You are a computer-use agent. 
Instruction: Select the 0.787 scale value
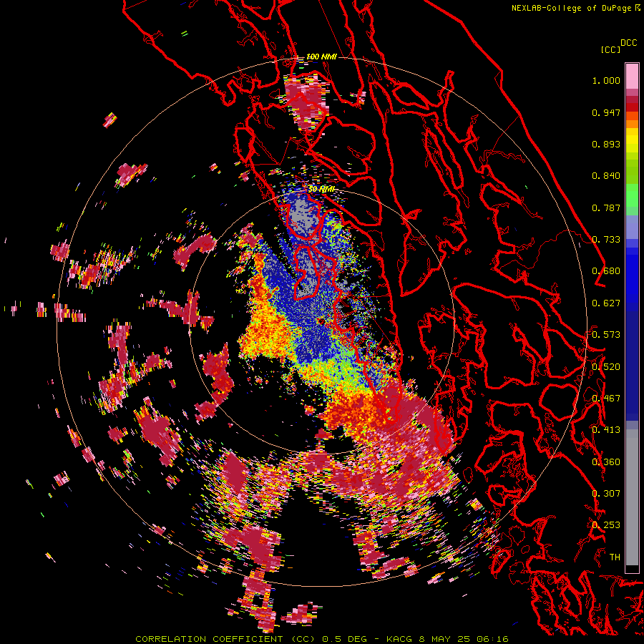606,208
